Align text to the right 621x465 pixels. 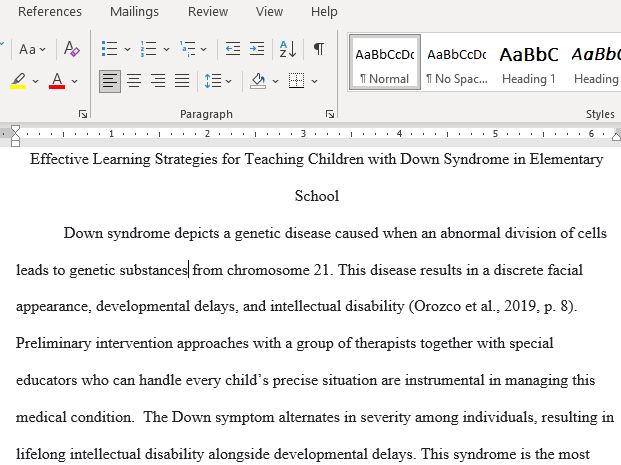pos(158,81)
